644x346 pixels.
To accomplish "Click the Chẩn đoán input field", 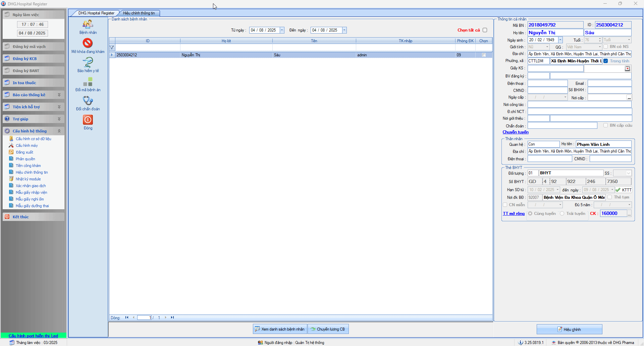I will pyautogui.click(x=562, y=126).
